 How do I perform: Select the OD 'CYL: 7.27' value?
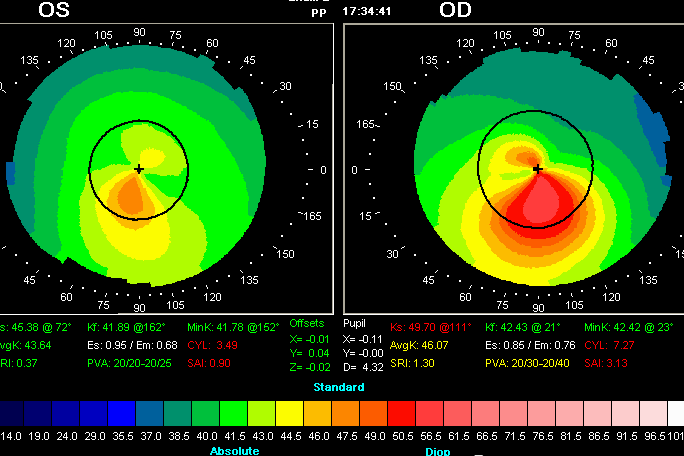click(x=609, y=345)
